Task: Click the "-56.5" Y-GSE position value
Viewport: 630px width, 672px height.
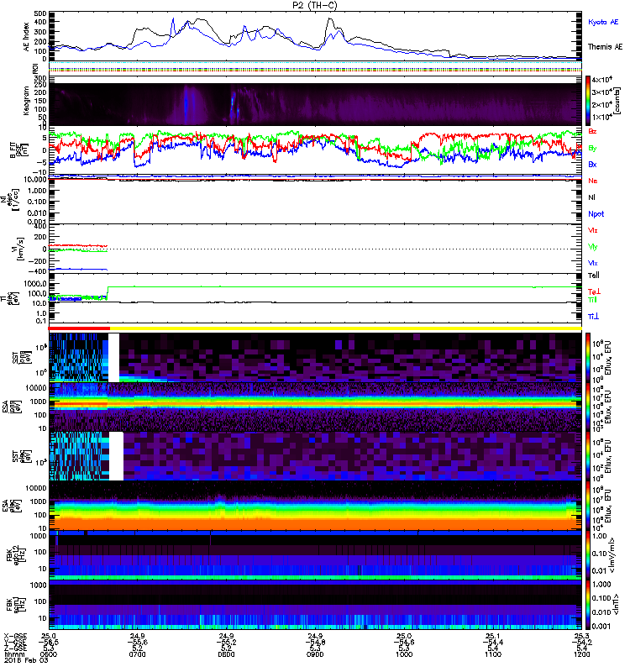Action: 49,643
